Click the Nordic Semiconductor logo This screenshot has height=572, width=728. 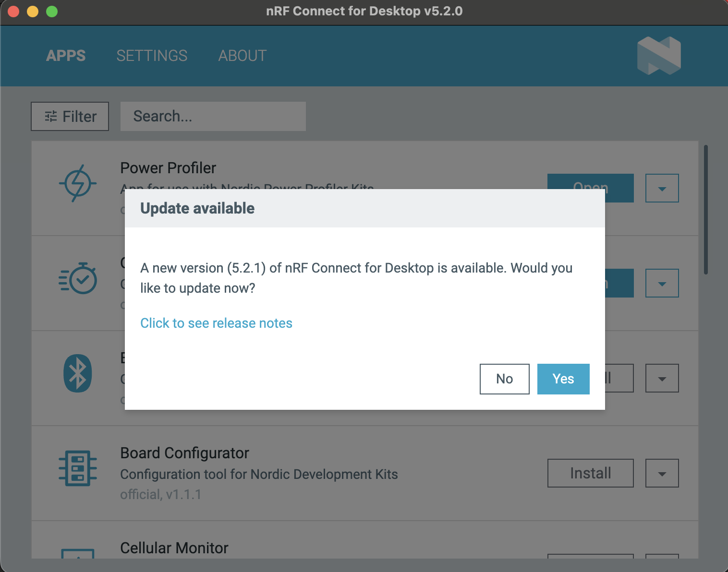tap(659, 56)
